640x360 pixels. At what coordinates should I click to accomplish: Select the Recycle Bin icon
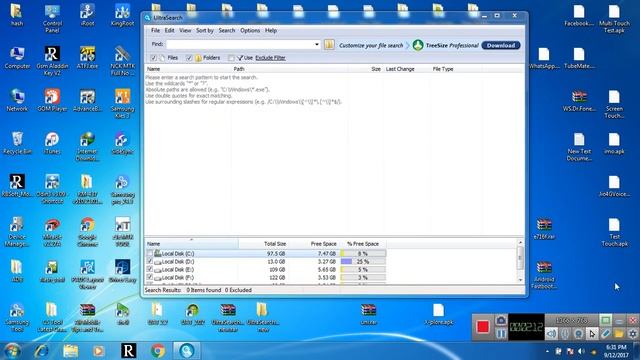tap(17, 143)
